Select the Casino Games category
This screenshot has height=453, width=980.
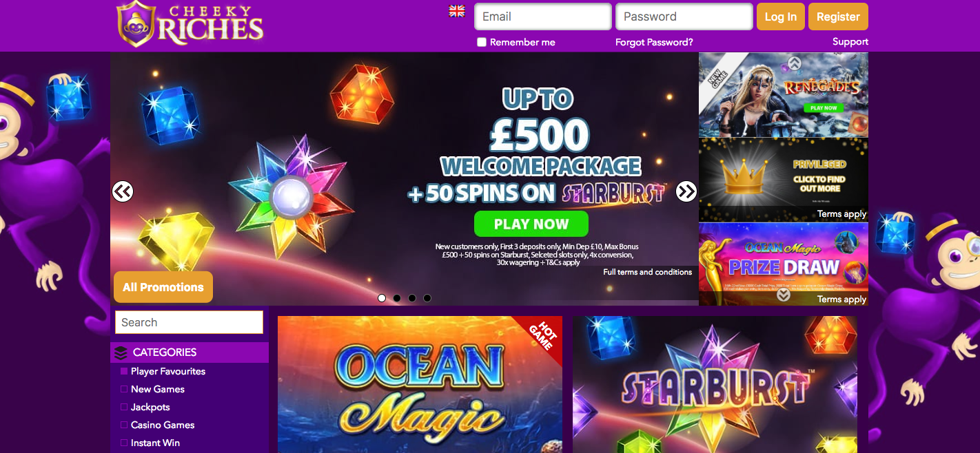coord(163,425)
